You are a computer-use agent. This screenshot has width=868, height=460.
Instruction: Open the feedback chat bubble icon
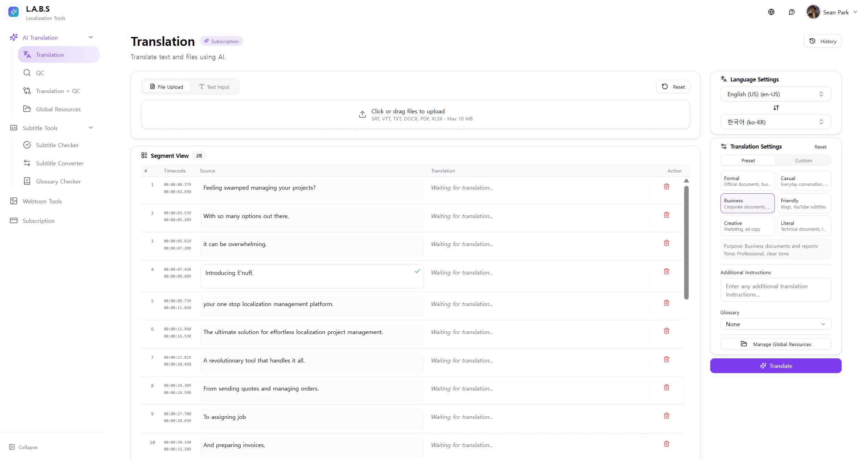pyautogui.click(x=791, y=12)
